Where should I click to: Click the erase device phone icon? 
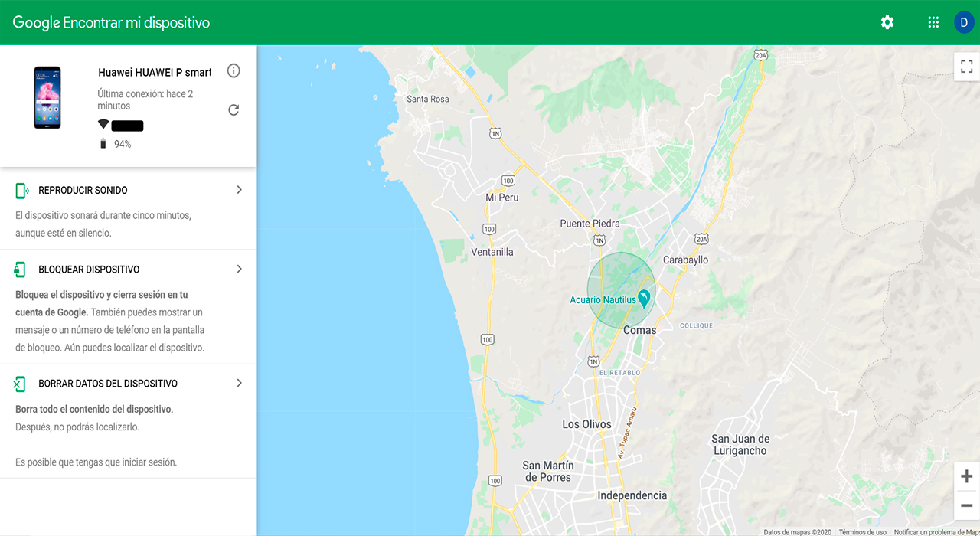21,384
